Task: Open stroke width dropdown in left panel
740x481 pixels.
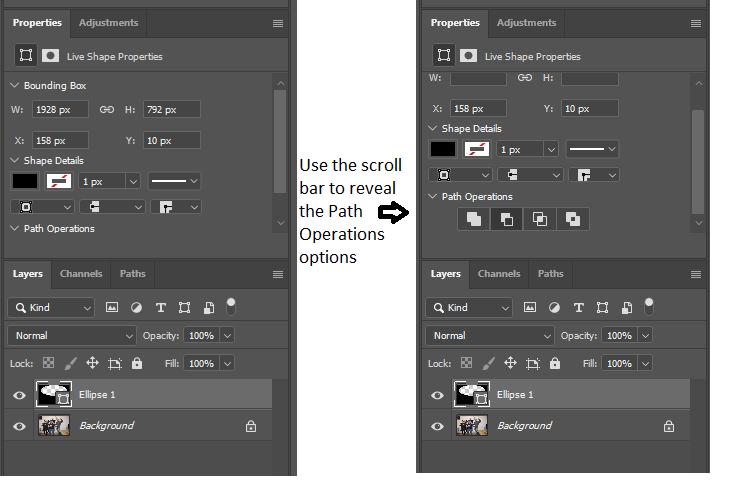Action: pyautogui.click(x=134, y=181)
